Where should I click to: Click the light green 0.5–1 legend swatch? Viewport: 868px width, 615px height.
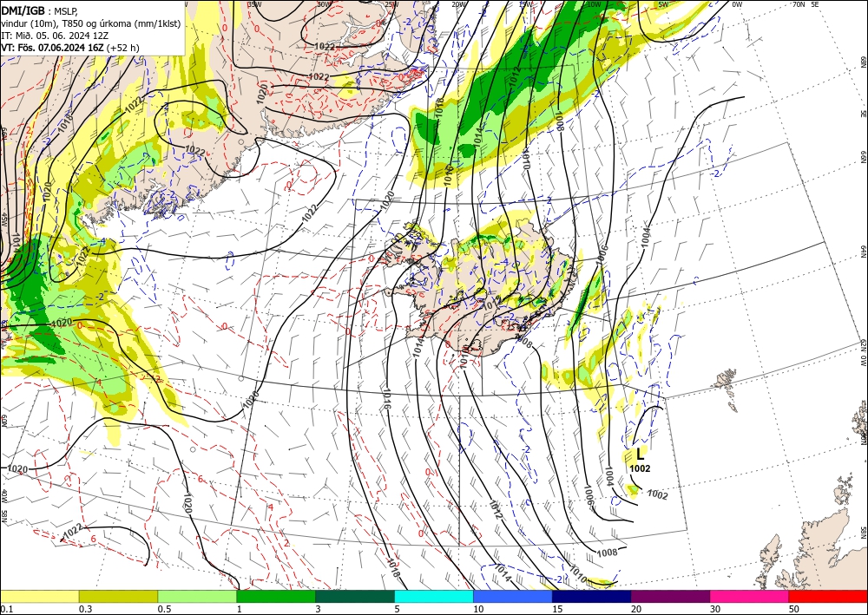197,596
